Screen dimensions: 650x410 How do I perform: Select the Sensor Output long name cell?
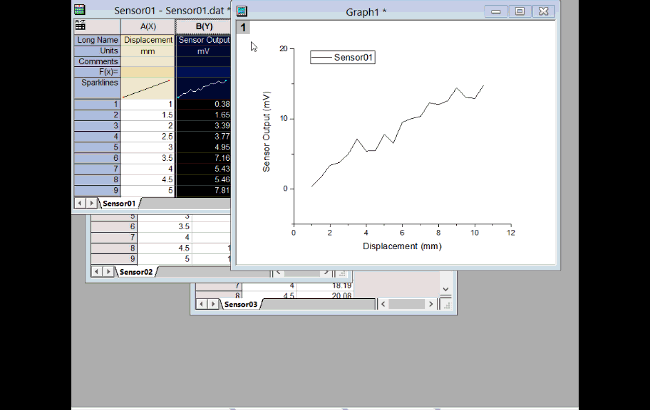coord(203,40)
